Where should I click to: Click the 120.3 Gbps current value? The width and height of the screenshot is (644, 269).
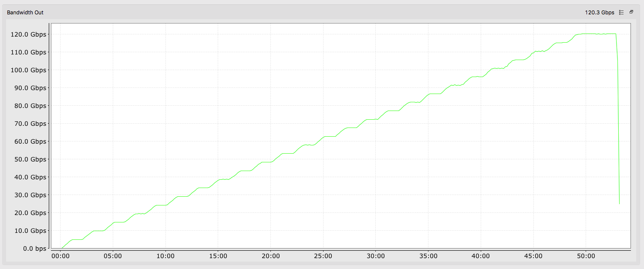click(600, 13)
